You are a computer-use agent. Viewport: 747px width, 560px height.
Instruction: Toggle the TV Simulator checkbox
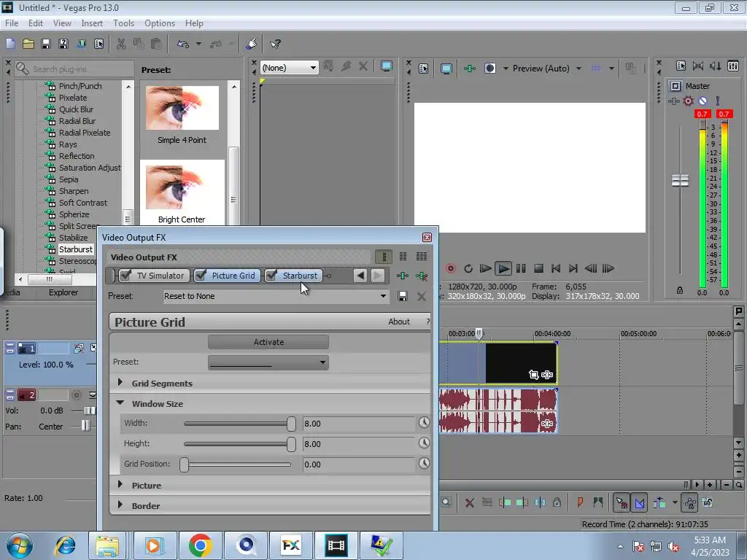(x=125, y=275)
